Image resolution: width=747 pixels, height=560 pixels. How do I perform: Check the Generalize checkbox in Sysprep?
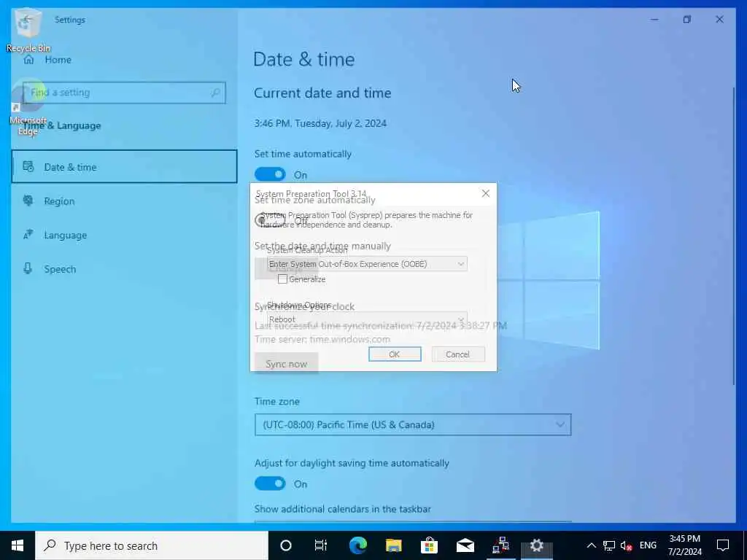[x=282, y=279]
